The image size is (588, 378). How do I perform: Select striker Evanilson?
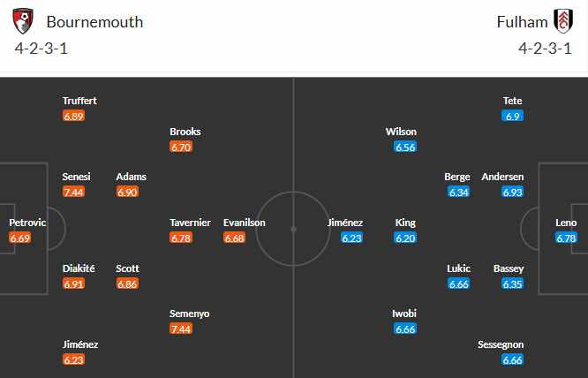245,223
